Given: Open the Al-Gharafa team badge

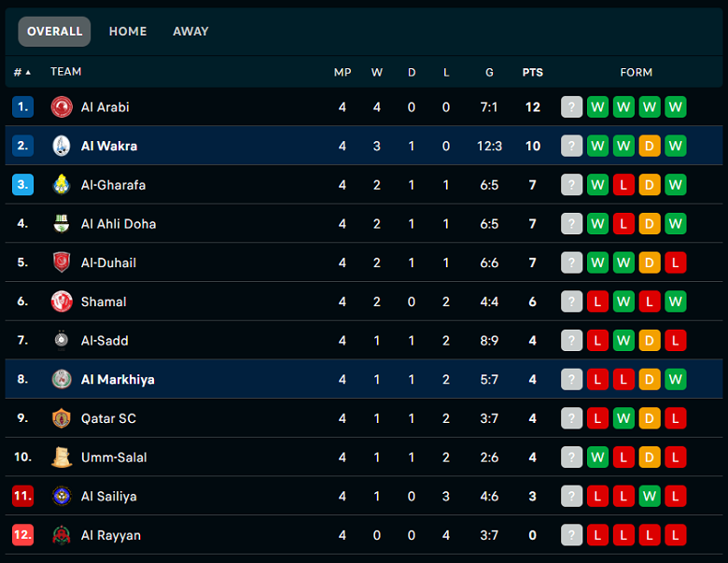Looking at the screenshot, I should [62, 185].
